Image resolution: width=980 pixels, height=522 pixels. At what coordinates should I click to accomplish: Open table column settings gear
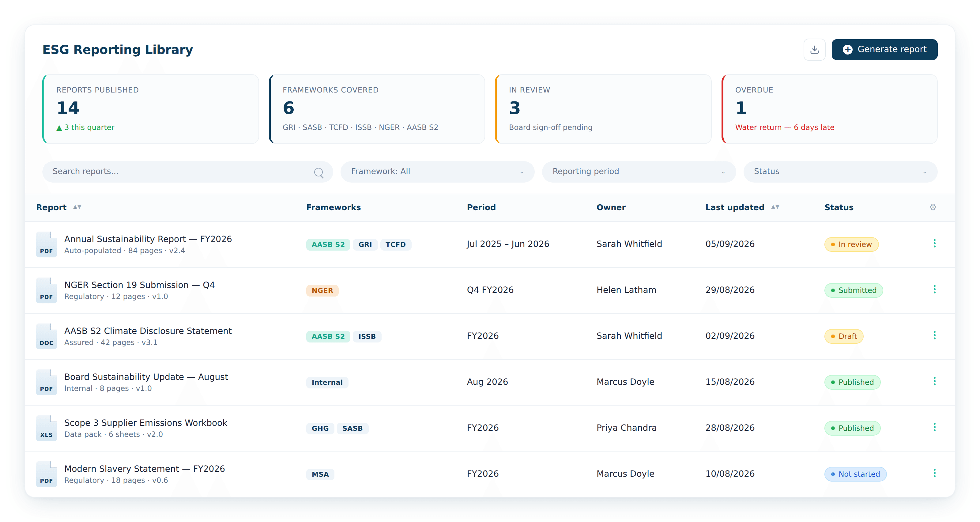(x=933, y=207)
